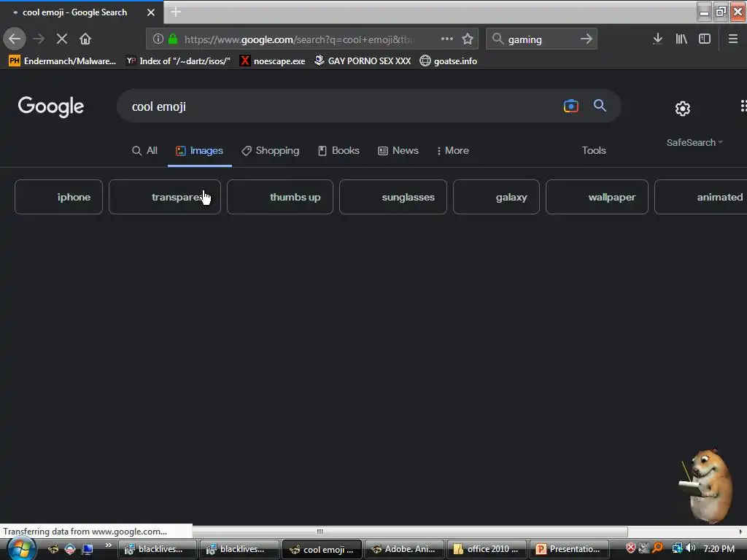
Task: Open the downloads panel
Action: 657,39
